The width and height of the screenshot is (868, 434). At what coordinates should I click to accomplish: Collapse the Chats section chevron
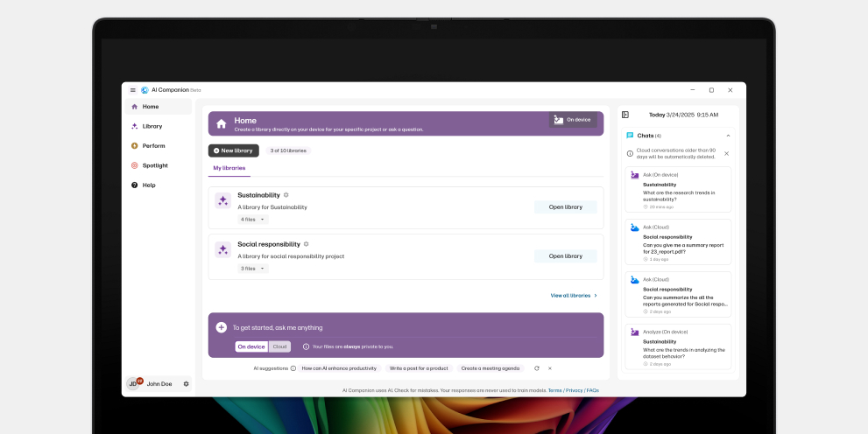(x=728, y=136)
